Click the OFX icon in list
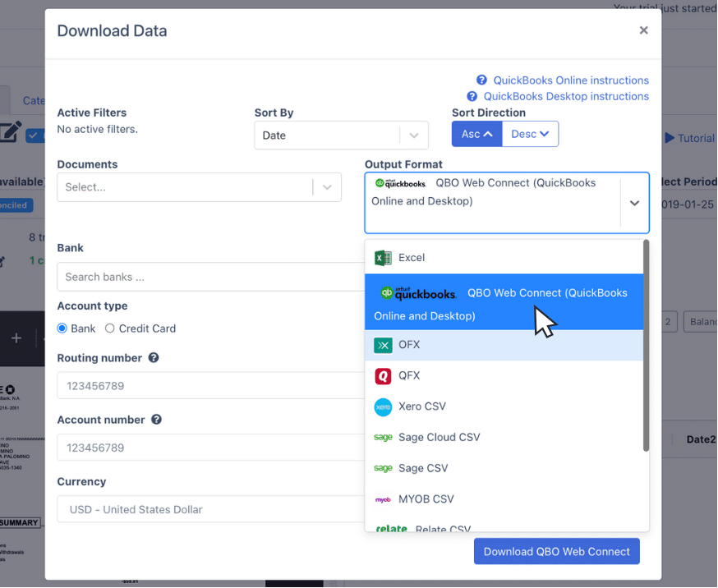This screenshot has width=718, height=588. coord(383,345)
